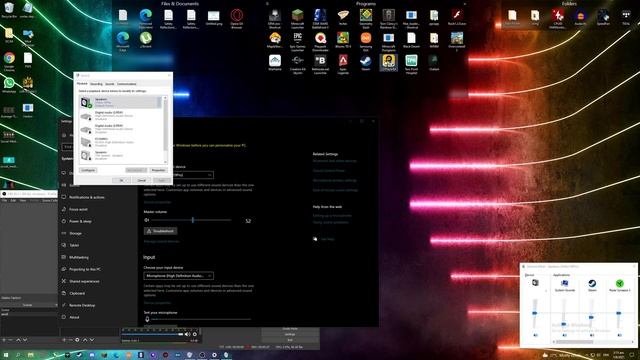Open Speedfan shortcut in Folders fence
Image resolution: width=640 pixels, height=360 pixels.
click(x=603, y=18)
